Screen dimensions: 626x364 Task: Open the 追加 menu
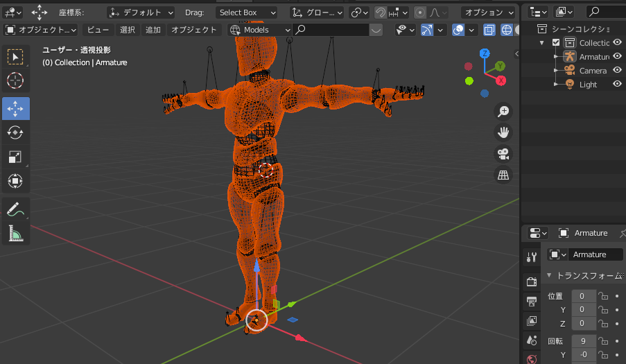click(153, 30)
